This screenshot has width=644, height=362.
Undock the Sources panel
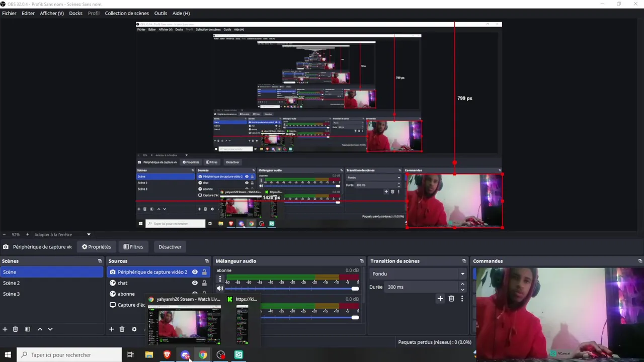point(207,261)
